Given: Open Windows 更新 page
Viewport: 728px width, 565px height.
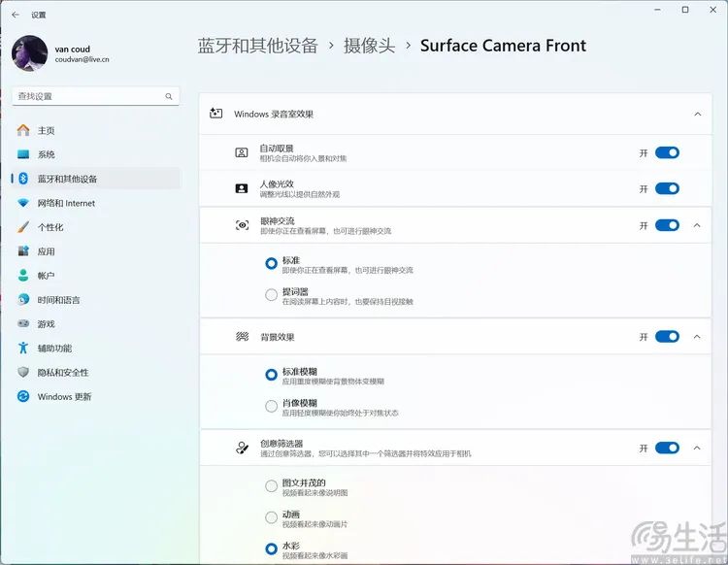Looking at the screenshot, I should coord(64,396).
